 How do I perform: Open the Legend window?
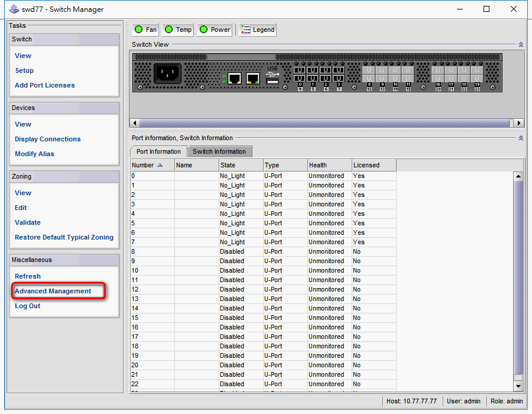258,30
